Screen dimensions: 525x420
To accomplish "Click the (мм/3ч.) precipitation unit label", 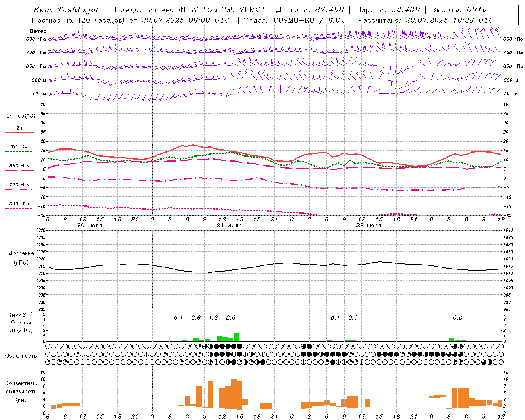I will (21, 315).
